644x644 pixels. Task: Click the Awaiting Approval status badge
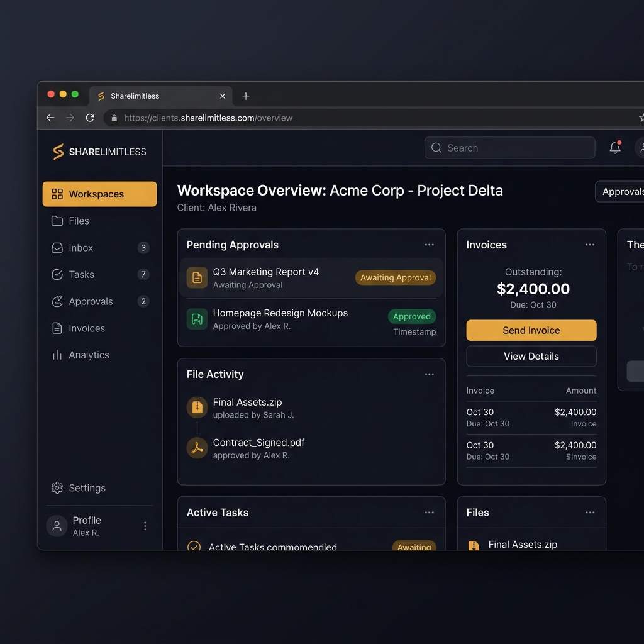pyautogui.click(x=396, y=277)
